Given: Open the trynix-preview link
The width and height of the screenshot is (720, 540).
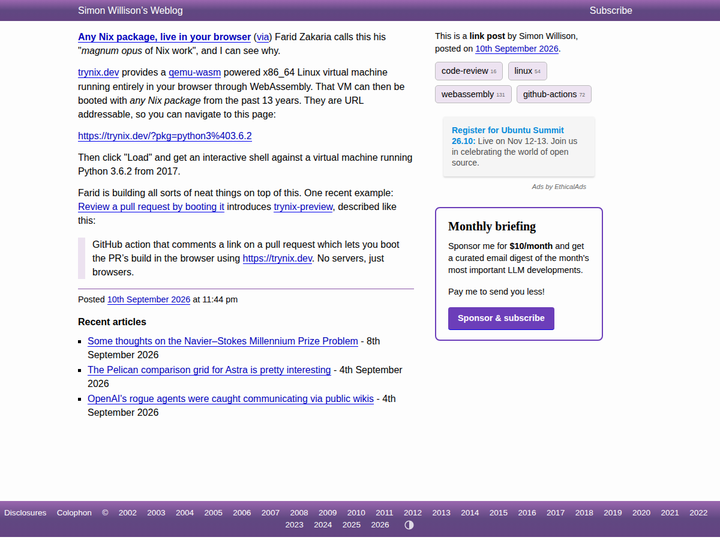Looking at the screenshot, I should coord(303,207).
